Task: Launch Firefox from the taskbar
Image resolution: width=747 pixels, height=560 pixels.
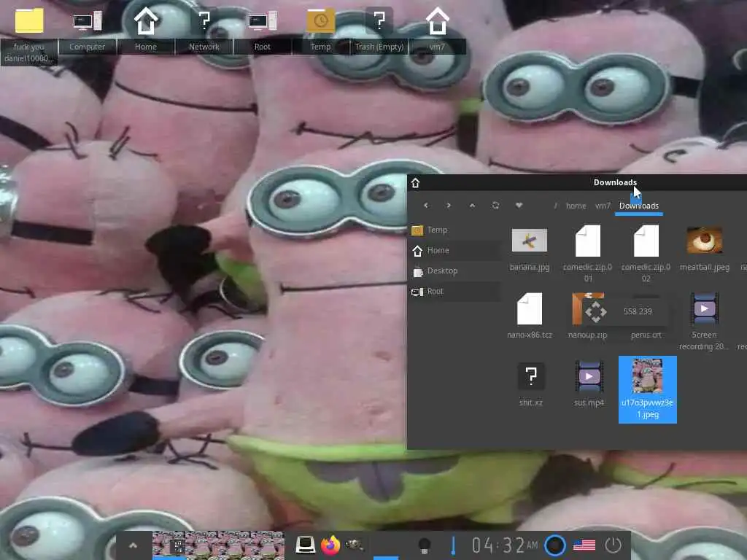Action: pos(330,545)
